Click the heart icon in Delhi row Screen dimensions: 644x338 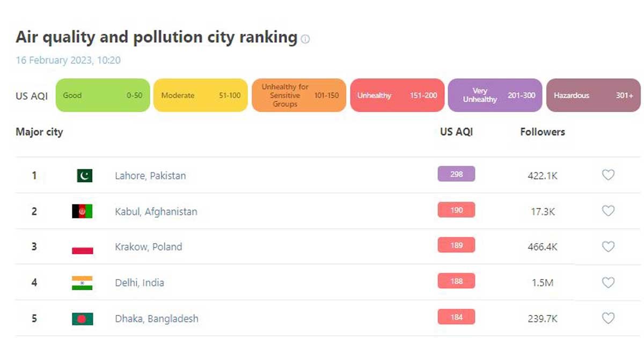click(x=608, y=282)
